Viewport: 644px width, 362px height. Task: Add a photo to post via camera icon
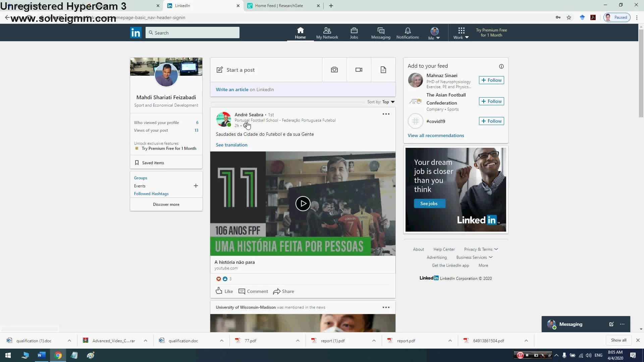(334, 70)
